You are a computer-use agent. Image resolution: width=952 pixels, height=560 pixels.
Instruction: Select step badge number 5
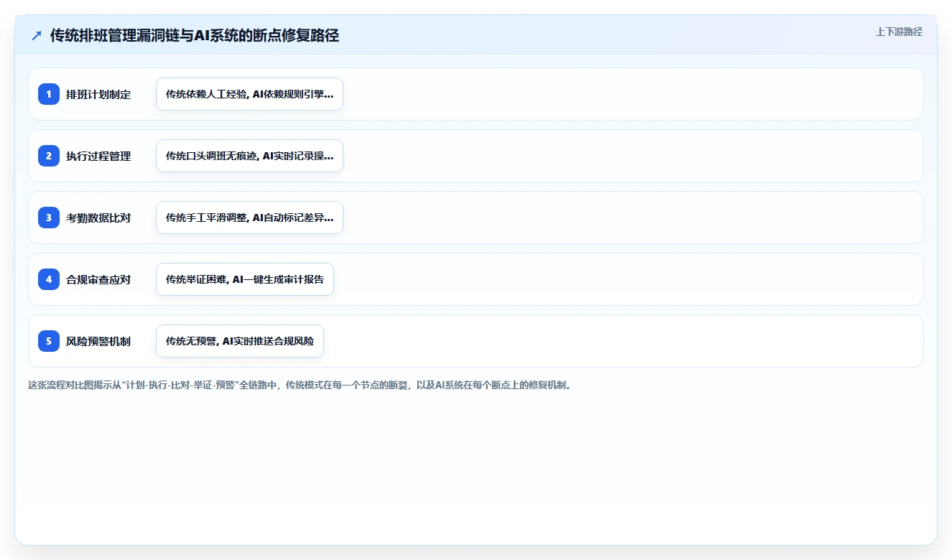pyautogui.click(x=49, y=341)
